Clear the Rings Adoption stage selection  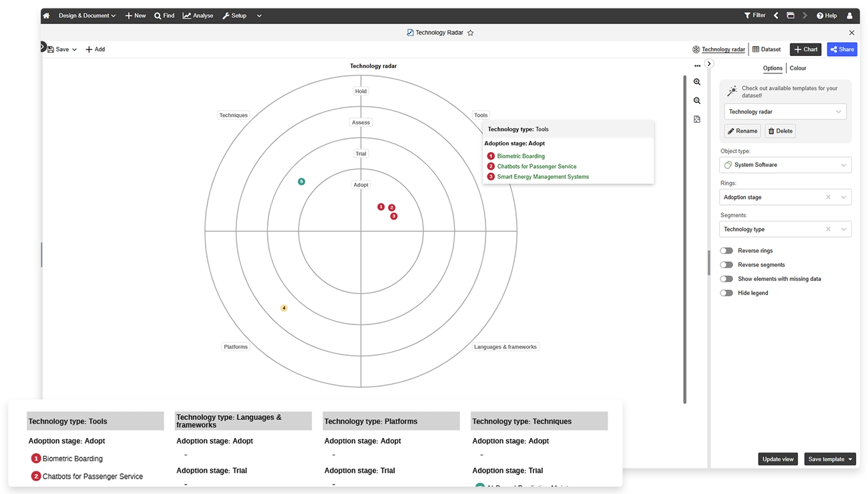coord(828,198)
